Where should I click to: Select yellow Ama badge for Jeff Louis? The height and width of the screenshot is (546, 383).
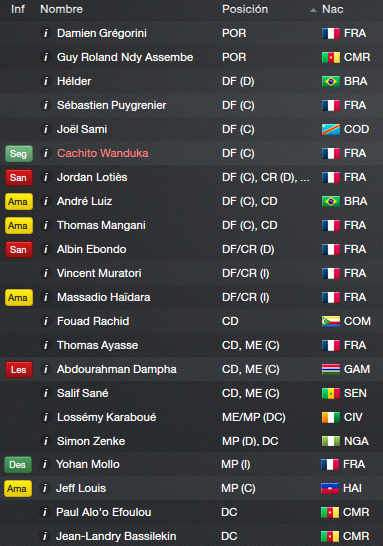coord(18,489)
